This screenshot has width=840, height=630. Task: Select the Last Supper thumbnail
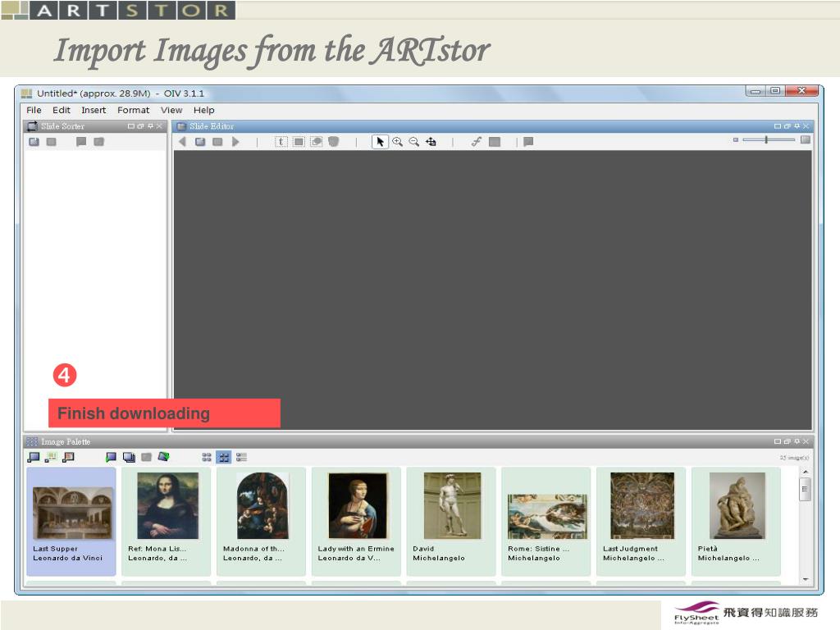[x=71, y=521]
